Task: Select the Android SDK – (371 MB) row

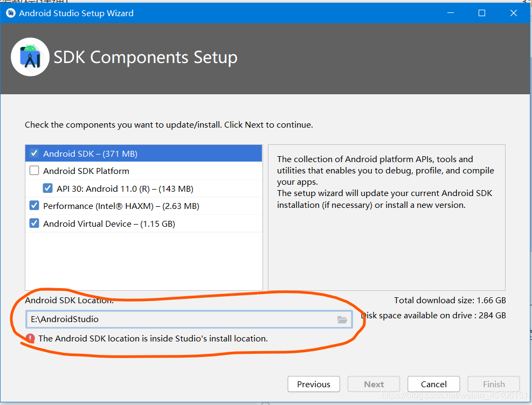Action: point(144,153)
